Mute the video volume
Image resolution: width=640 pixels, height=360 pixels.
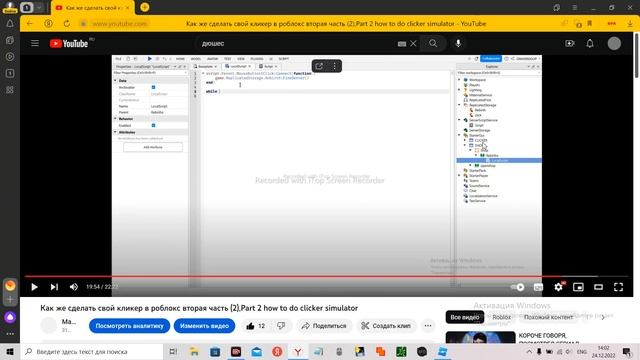pos(74,287)
